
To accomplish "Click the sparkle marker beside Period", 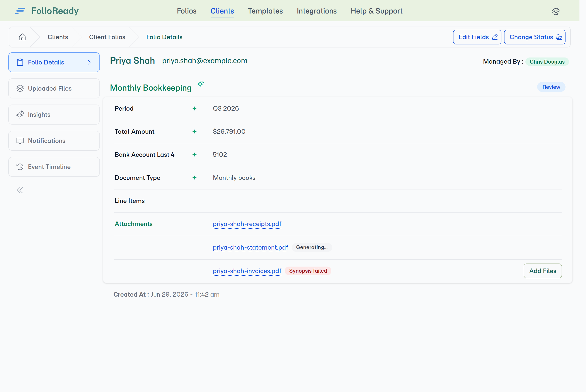I will pyautogui.click(x=194, y=108).
